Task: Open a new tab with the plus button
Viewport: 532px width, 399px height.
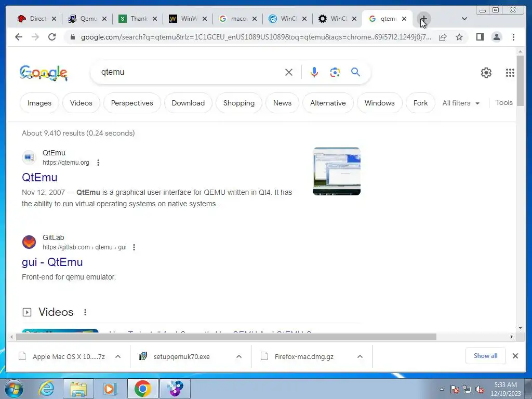Action: coord(423,19)
